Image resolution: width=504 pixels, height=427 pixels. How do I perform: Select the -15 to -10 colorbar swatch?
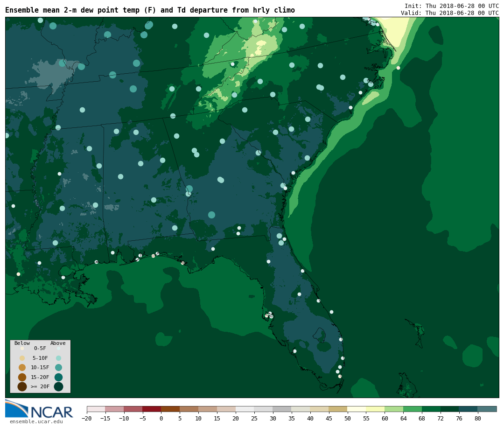(x=115, y=409)
